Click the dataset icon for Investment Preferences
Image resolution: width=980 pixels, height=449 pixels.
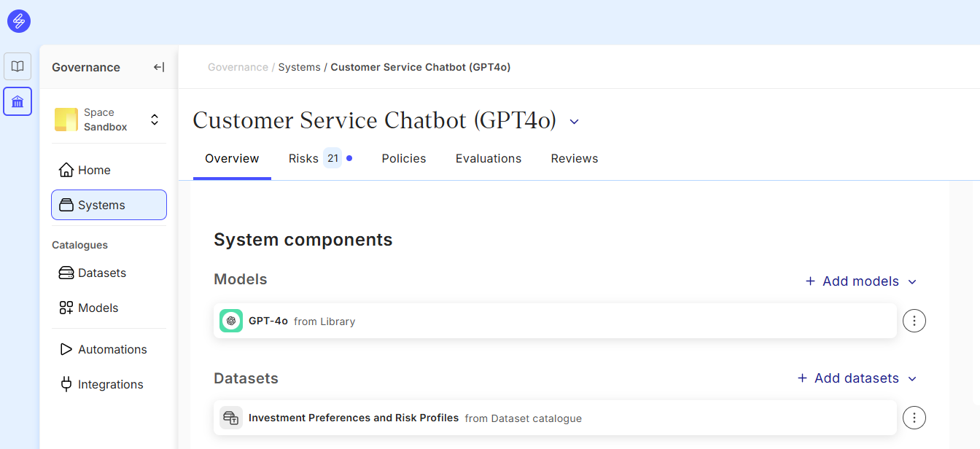[231, 418]
